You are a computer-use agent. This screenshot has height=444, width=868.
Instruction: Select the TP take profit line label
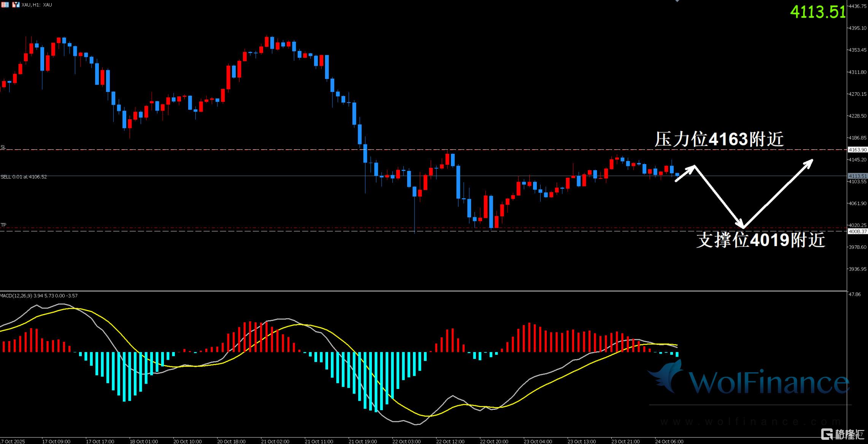click(x=3, y=225)
